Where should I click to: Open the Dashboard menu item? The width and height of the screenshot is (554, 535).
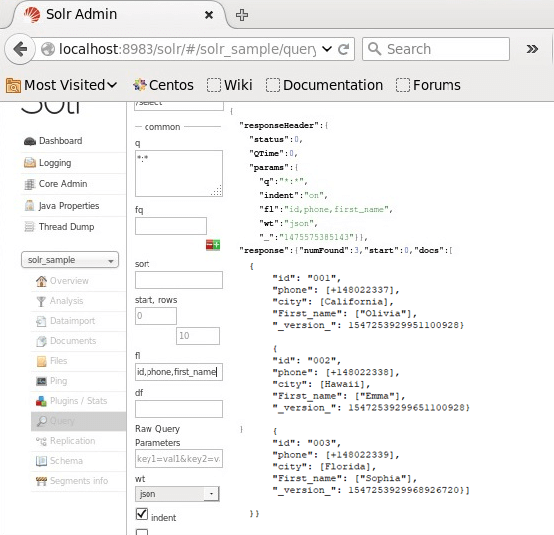coord(60,141)
